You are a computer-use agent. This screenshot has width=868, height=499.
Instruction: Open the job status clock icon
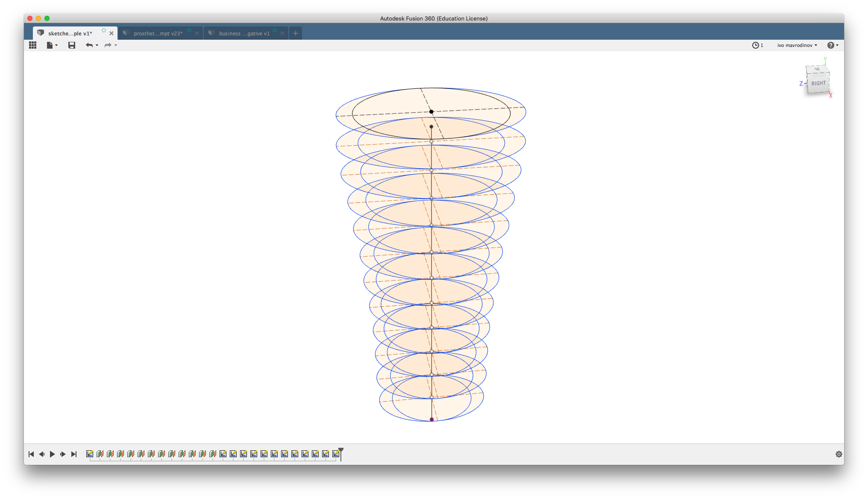pyautogui.click(x=755, y=45)
